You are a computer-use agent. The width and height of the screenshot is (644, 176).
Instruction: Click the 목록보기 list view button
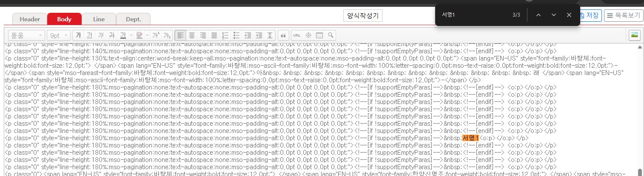tap(623, 16)
